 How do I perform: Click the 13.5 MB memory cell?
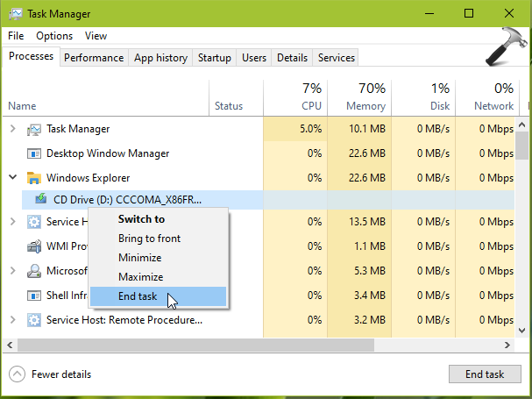tap(359, 222)
